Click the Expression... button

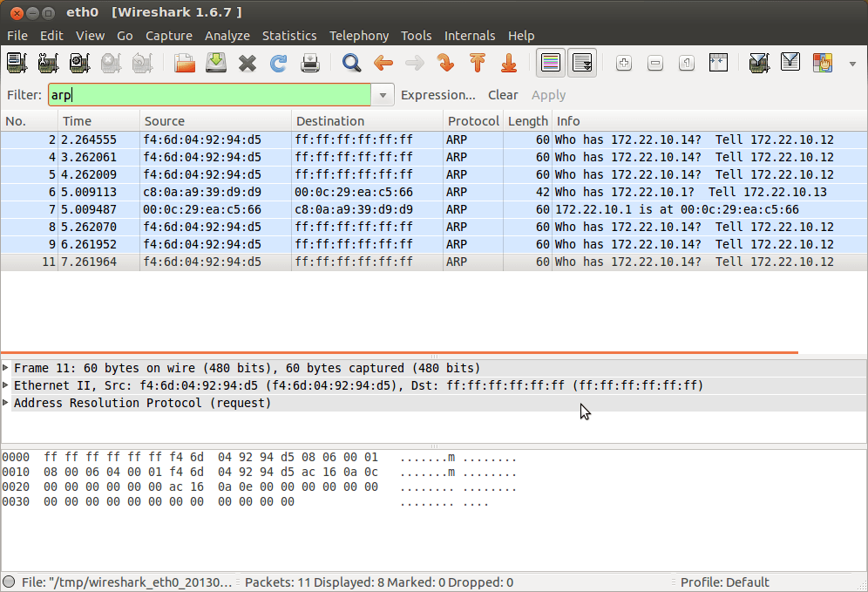coord(437,95)
